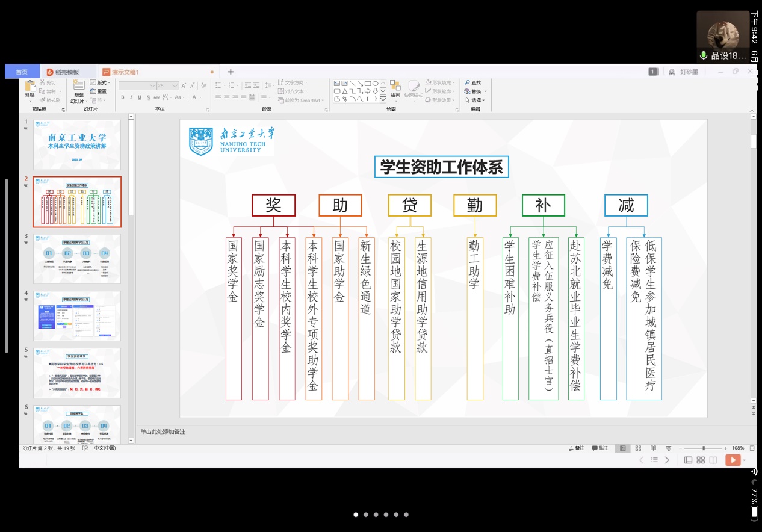The width and height of the screenshot is (762, 532).
Task: Select the ellipse shape in shapes gallery
Action: point(375,83)
